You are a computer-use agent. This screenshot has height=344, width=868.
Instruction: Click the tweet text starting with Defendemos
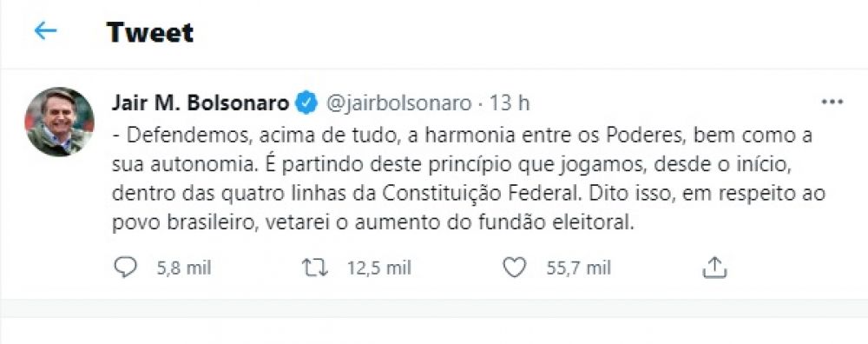click(x=469, y=179)
